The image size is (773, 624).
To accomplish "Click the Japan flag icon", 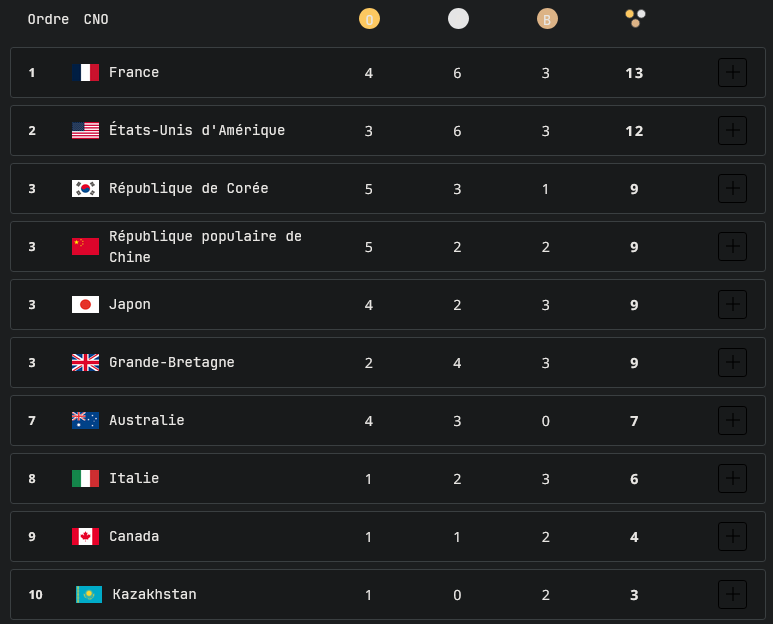I will point(85,305).
